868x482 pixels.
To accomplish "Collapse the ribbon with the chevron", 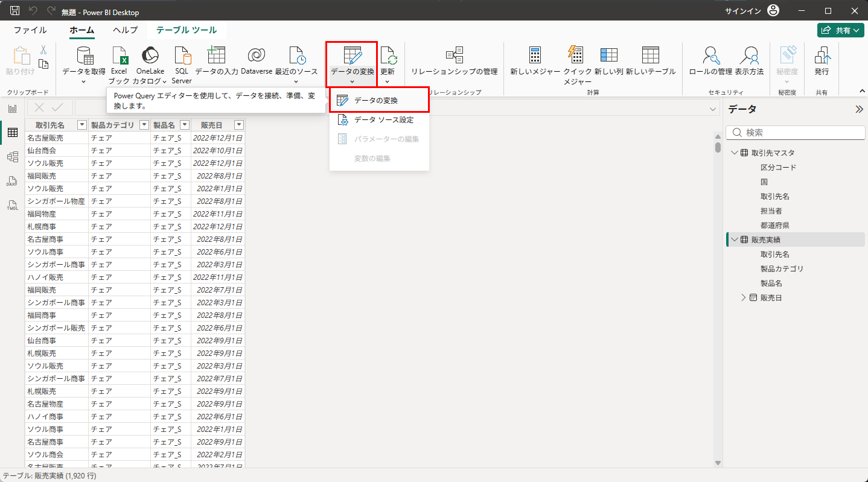I will click(862, 91).
